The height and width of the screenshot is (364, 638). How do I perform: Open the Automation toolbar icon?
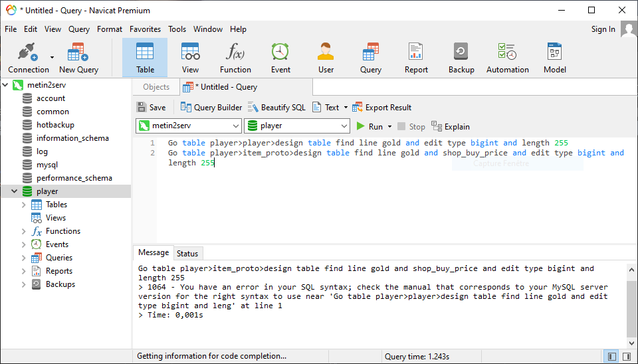coord(507,58)
